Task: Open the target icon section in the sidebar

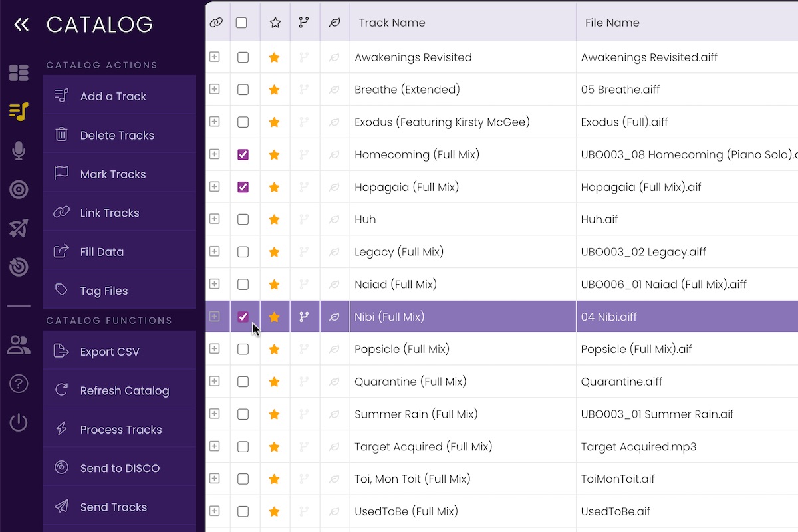Action: tap(19, 190)
